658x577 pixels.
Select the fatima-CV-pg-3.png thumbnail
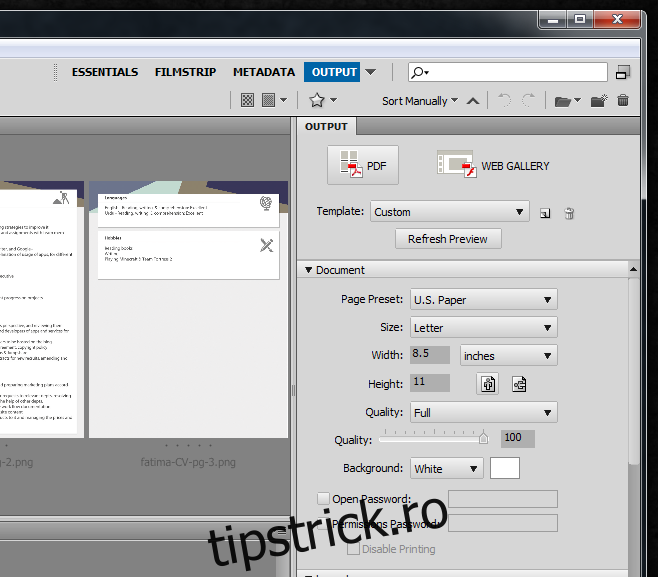tap(188, 309)
